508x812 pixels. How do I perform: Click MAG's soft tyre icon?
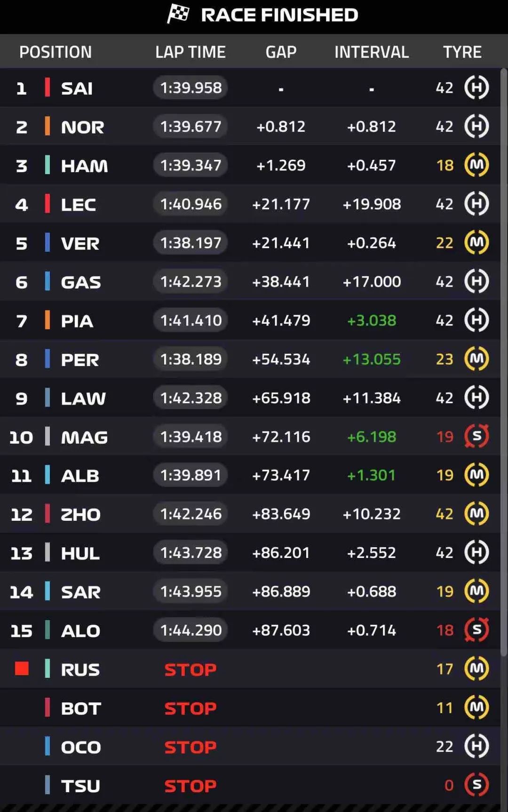476,437
